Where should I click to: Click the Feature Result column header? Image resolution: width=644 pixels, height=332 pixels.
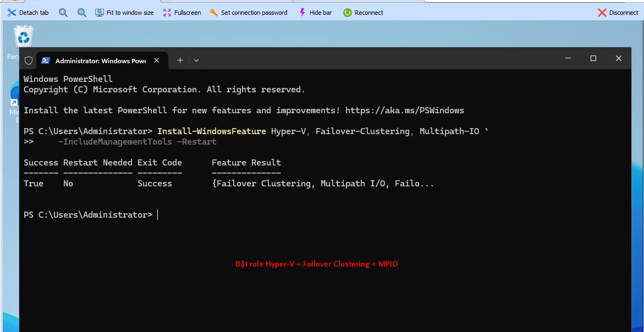click(x=246, y=163)
